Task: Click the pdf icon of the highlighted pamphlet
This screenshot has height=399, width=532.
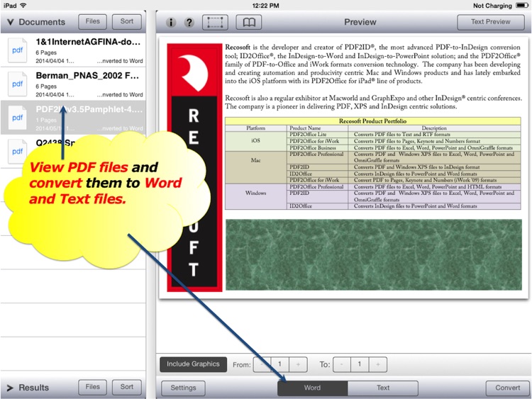Action: [x=17, y=118]
